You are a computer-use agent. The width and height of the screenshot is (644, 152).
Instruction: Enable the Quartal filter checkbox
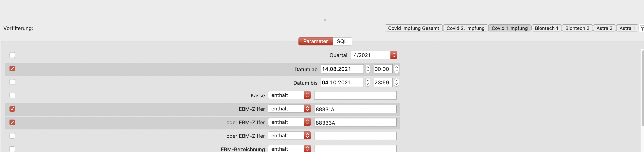point(12,55)
